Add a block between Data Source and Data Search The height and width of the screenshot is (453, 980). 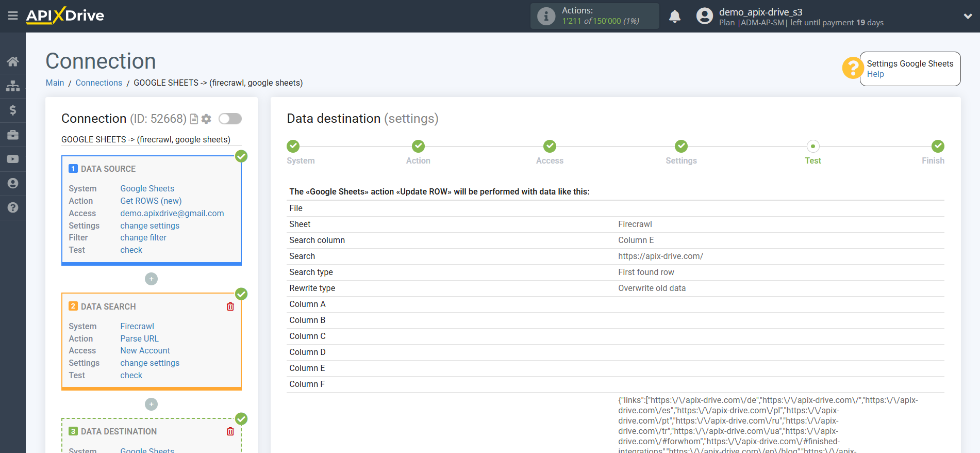(151, 279)
